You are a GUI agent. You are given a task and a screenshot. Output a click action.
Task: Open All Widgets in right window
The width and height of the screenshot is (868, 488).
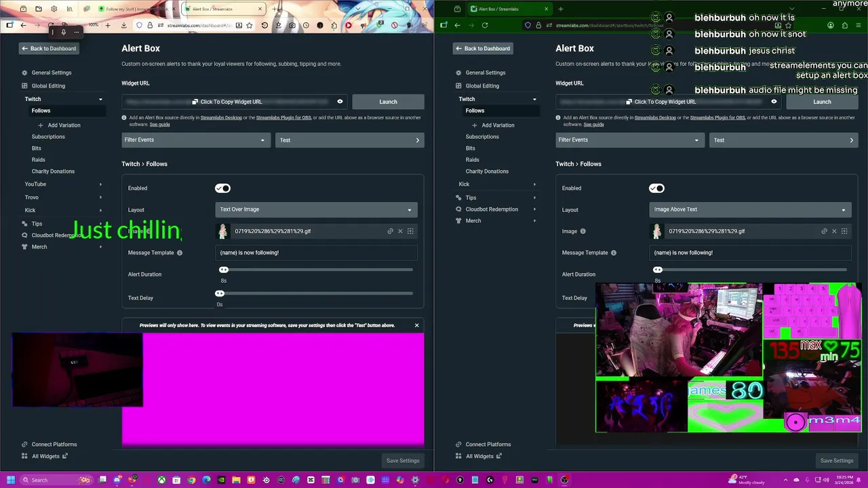tap(479, 456)
